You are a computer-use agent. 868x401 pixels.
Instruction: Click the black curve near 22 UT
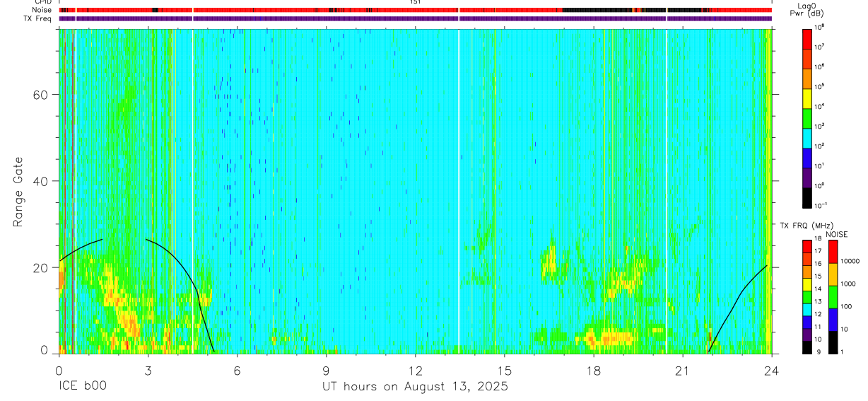pos(732,304)
